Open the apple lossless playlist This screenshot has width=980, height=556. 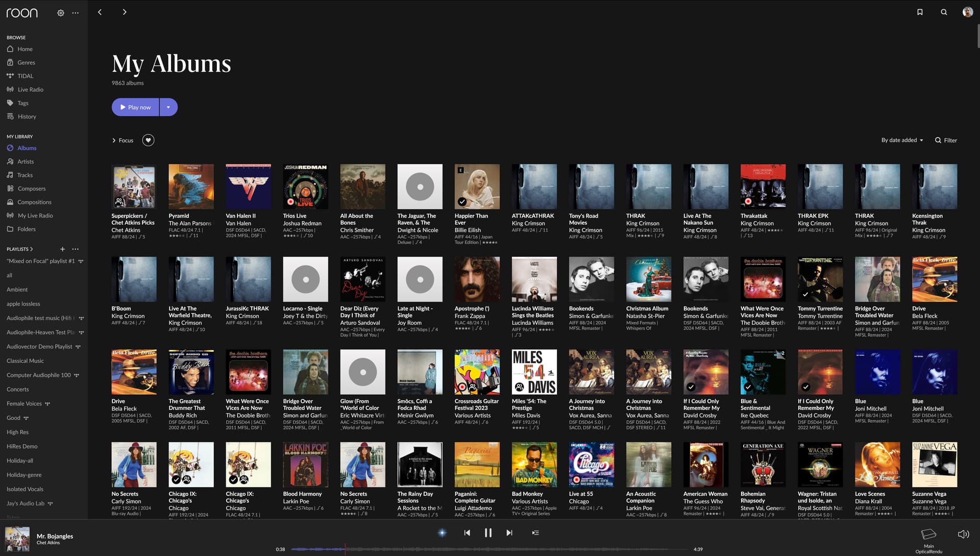tap(23, 304)
